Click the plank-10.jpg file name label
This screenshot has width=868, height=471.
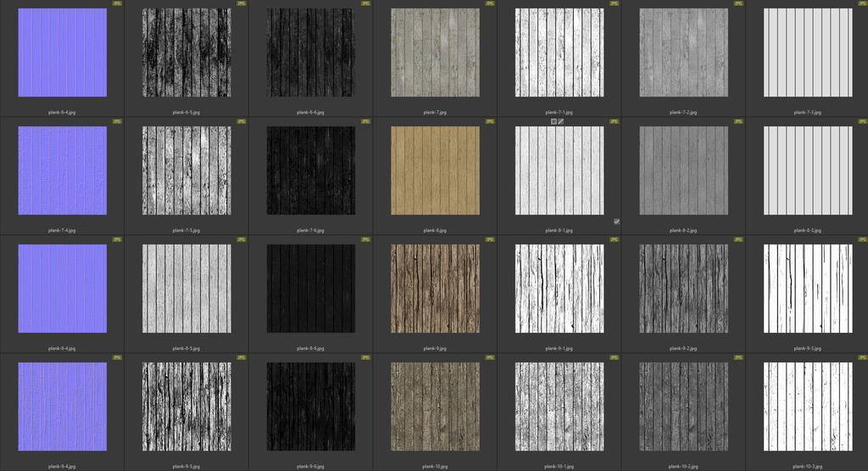click(x=435, y=466)
